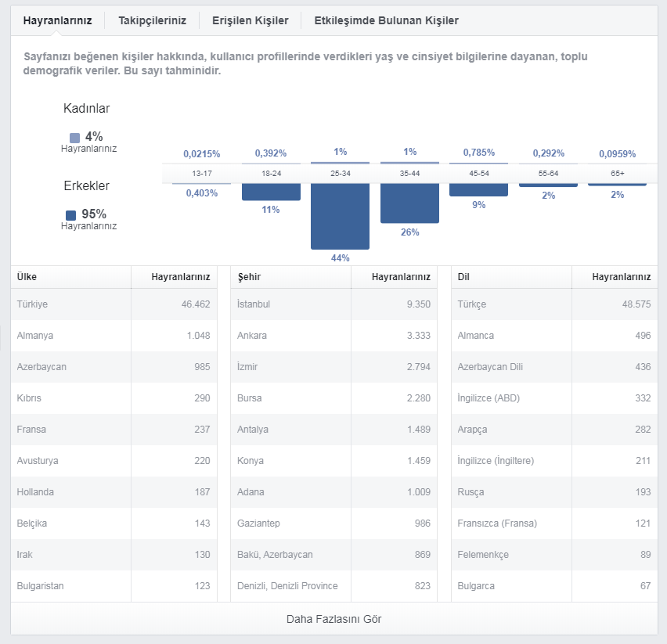Switch to the Takipçileriniz tab
Screen dimensions: 667x644
152,20
